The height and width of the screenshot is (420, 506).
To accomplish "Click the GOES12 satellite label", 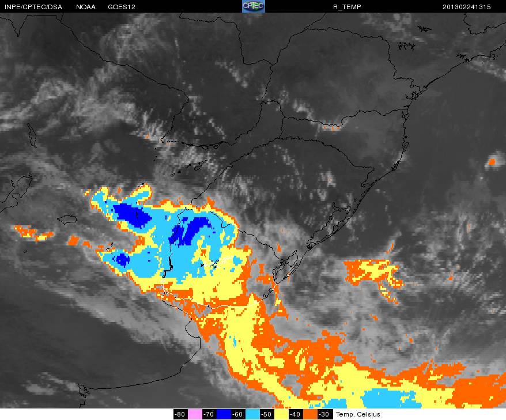I will [122, 7].
